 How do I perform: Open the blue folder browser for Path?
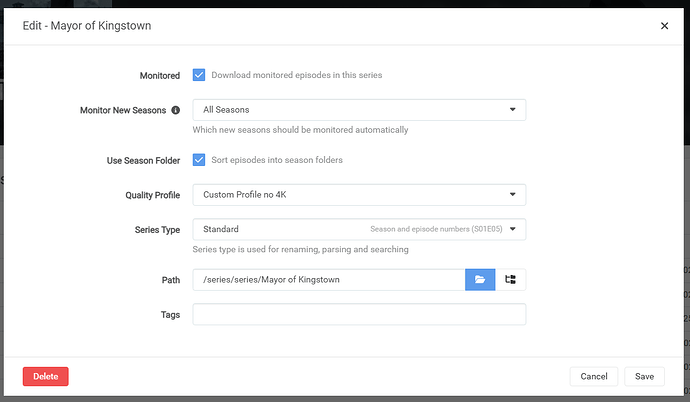point(480,280)
